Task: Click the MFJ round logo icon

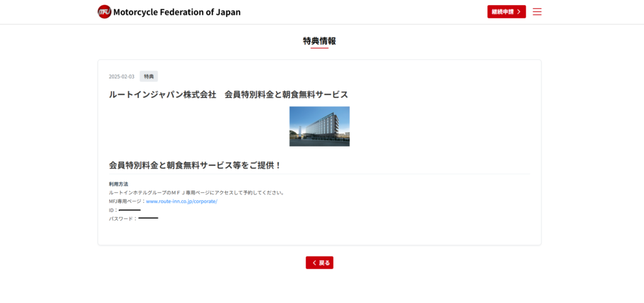Action: click(x=104, y=12)
